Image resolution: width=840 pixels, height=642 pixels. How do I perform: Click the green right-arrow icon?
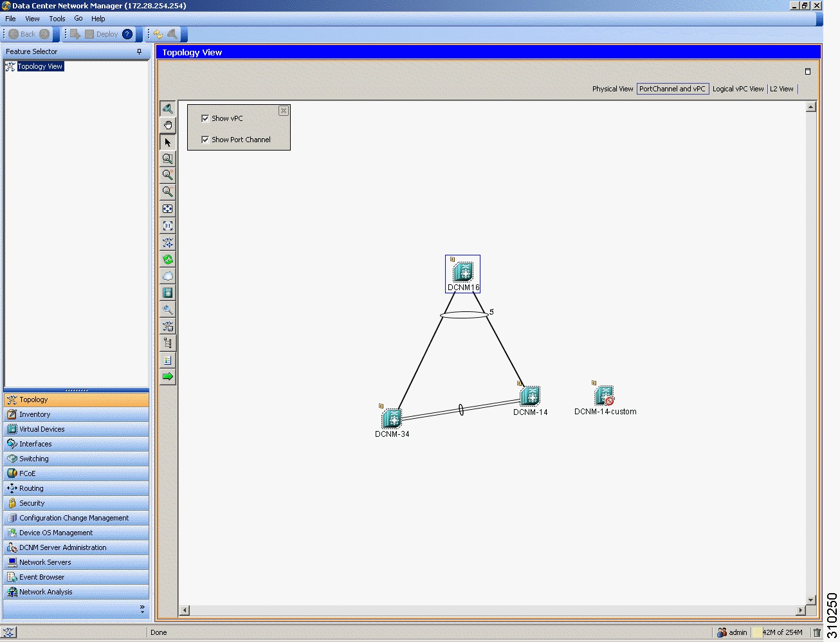click(x=168, y=376)
